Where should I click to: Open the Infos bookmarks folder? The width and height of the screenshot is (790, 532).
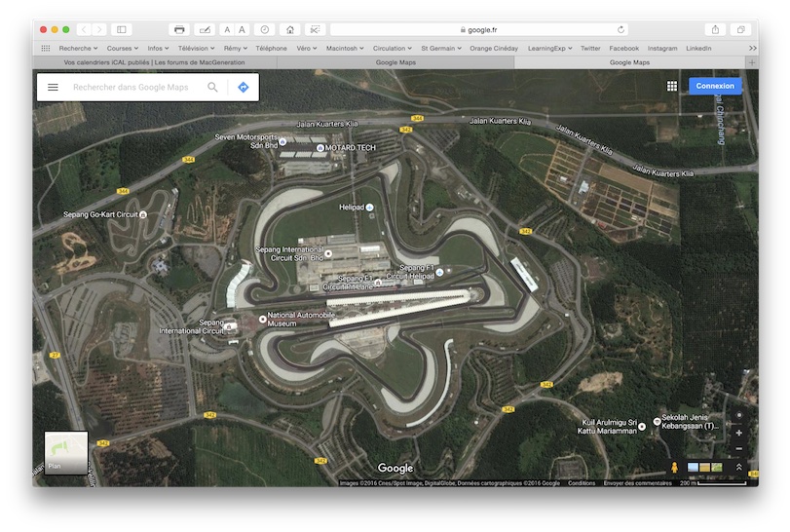pyautogui.click(x=158, y=49)
